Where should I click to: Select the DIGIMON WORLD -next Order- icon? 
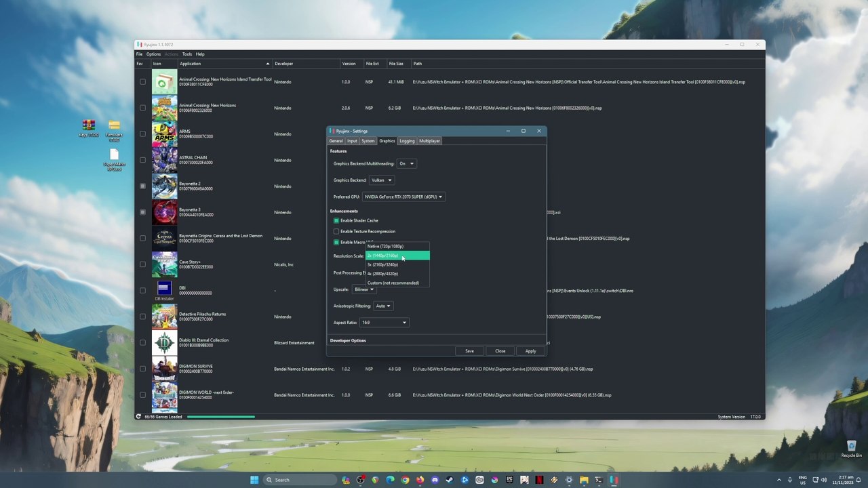pyautogui.click(x=164, y=395)
